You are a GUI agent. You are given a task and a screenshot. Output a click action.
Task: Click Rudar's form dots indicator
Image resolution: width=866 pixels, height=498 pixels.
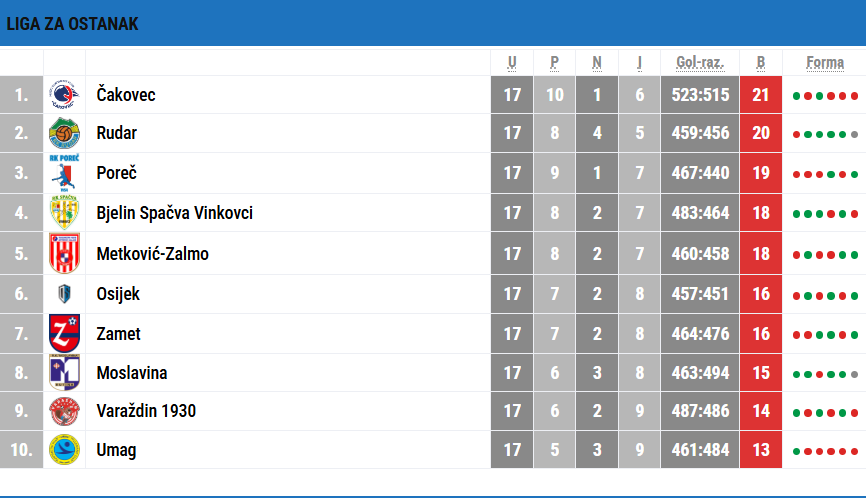coord(825,134)
